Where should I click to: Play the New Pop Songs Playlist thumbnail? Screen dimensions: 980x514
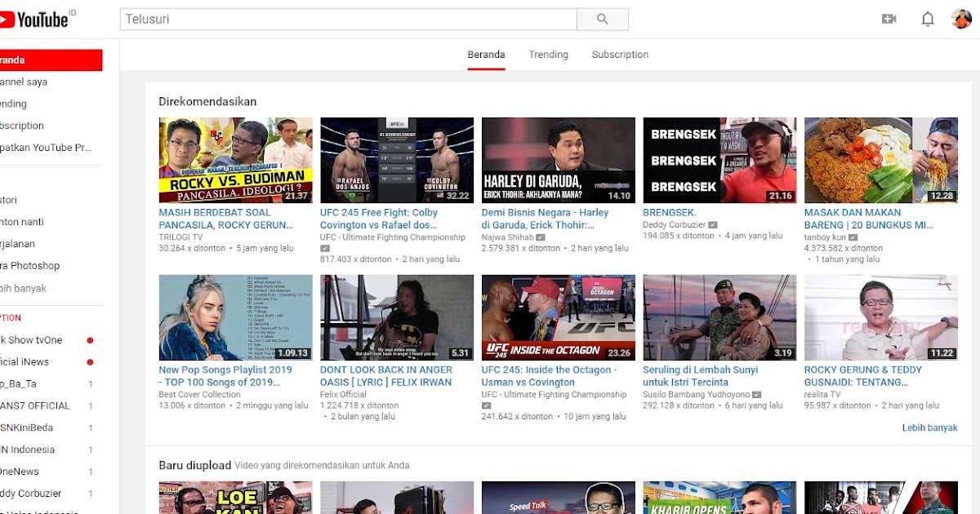point(235,317)
